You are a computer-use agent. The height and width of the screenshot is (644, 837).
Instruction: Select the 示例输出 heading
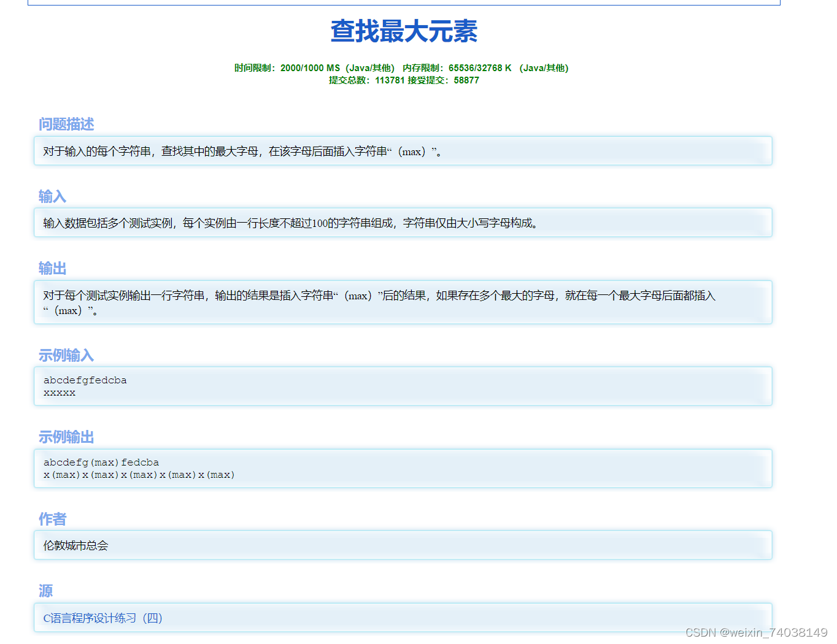[66, 437]
